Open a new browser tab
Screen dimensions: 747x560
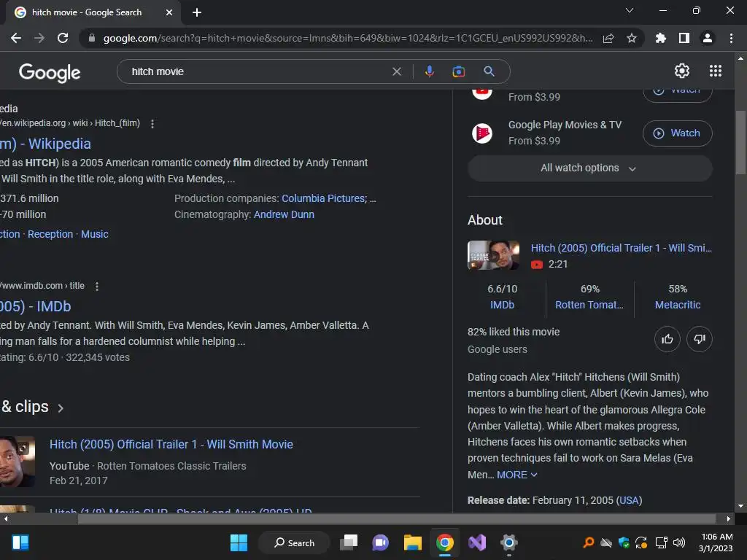197,12
